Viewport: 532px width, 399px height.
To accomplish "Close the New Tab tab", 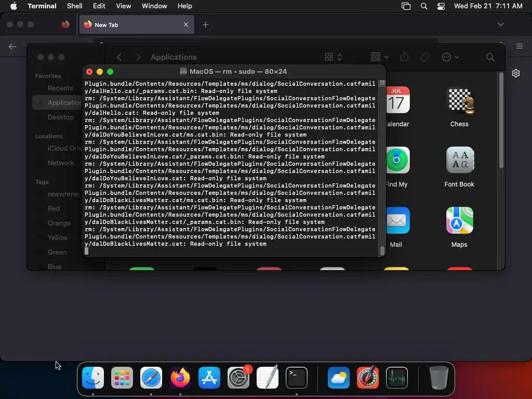I will tap(186, 24).
